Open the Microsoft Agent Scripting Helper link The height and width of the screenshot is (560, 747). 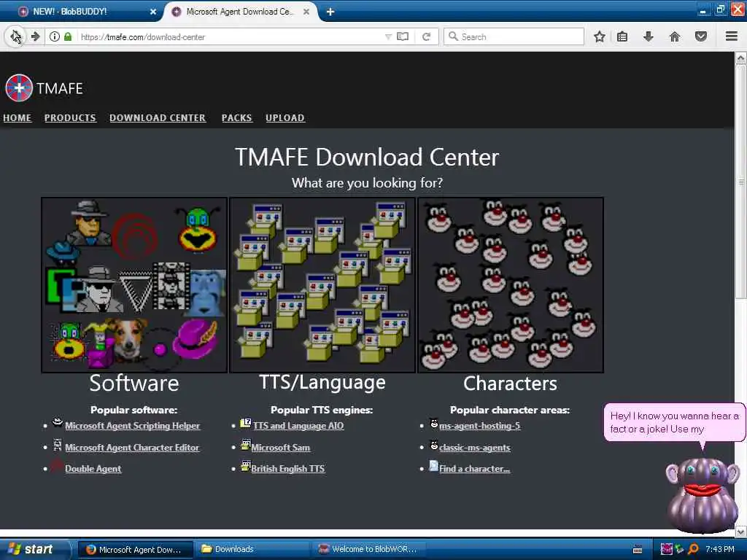(x=133, y=426)
